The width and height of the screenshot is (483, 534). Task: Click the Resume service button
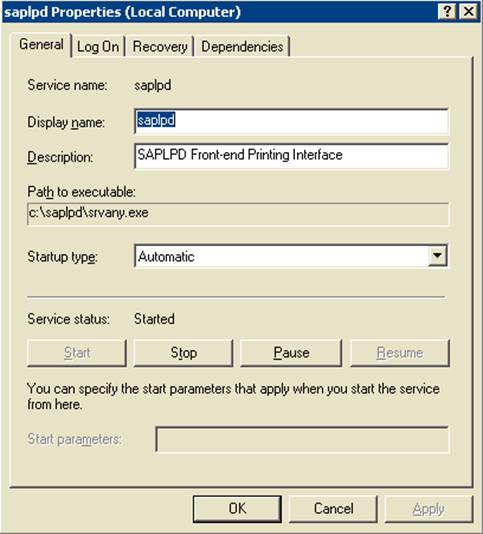[400, 353]
